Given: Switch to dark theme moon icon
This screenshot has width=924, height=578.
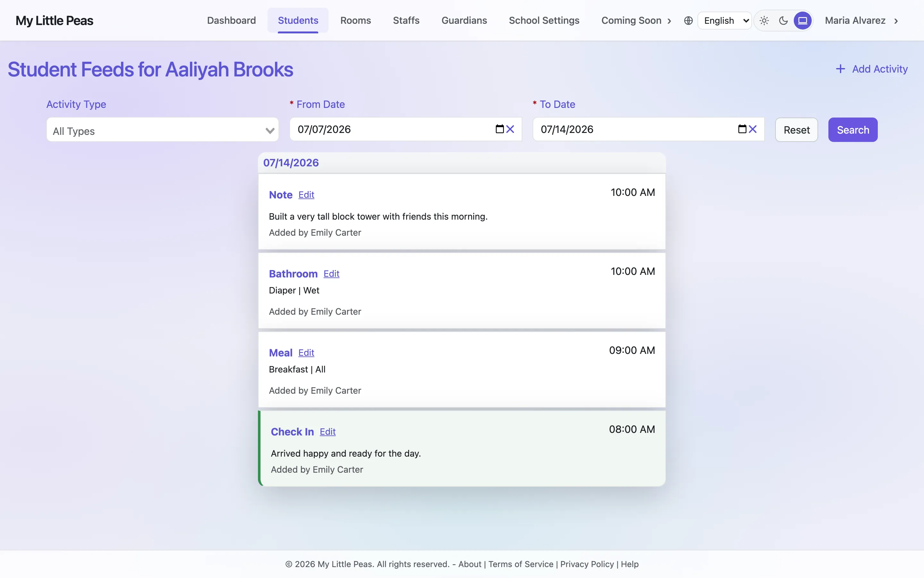Looking at the screenshot, I should point(783,21).
